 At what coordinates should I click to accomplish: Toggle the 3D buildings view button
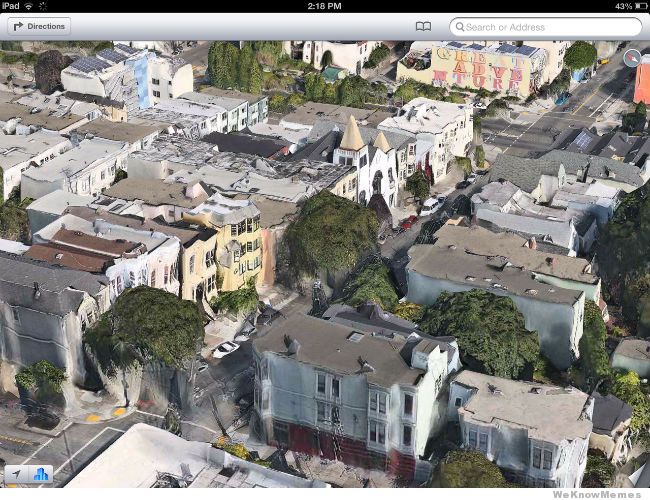click(x=41, y=474)
